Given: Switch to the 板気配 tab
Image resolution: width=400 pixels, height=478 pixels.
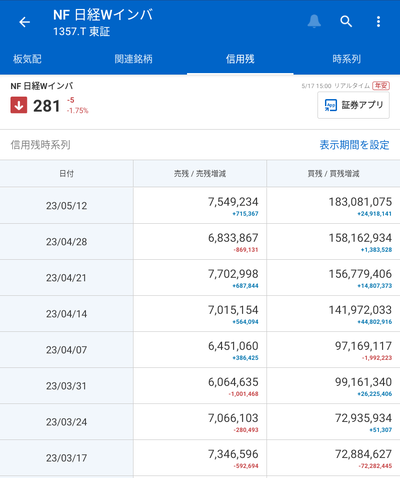Looking at the screenshot, I should pyautogui.click(x=27, y=59).
